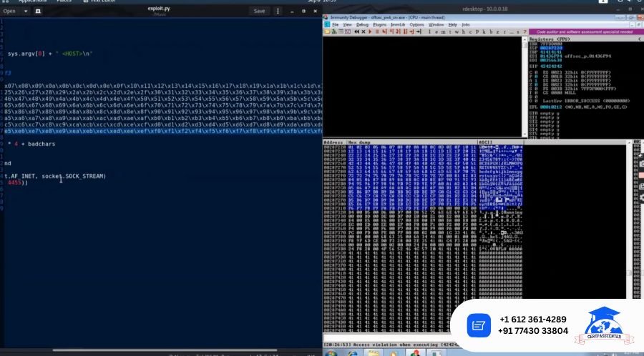This screenshot has height=356, width=644.
Task: Open Threads window with 't' toolbar letter
Action: 450,32
